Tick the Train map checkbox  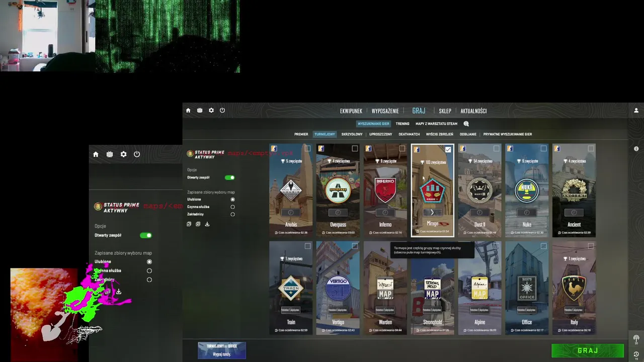[307, 246]
